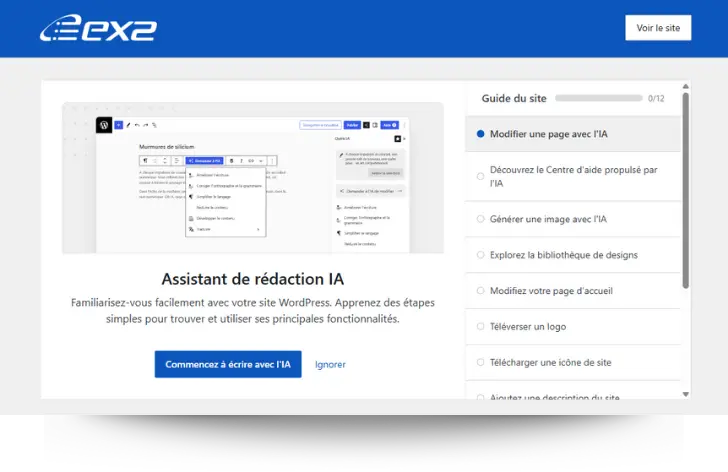This screenshot has width=728, height=472.
Task: Select the status circle beside 'Modifier votre page d'accueil'
Action: (x=481, y=291)
